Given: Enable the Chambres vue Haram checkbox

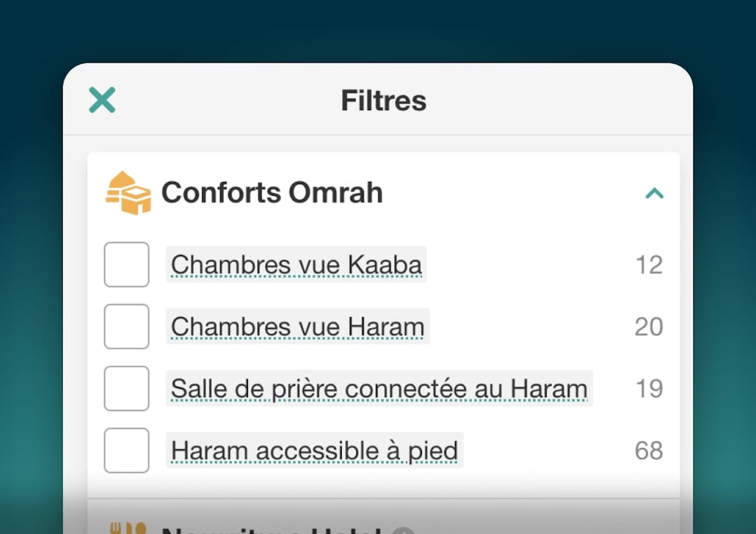Looking at the screenshot, I should pos(126,326).
